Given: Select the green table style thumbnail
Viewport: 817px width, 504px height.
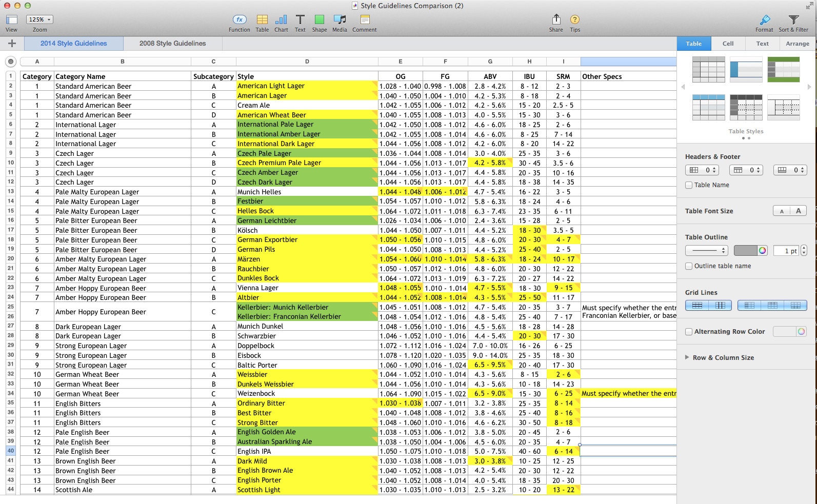Looking at the screenshot, I should tap(783, 69).
